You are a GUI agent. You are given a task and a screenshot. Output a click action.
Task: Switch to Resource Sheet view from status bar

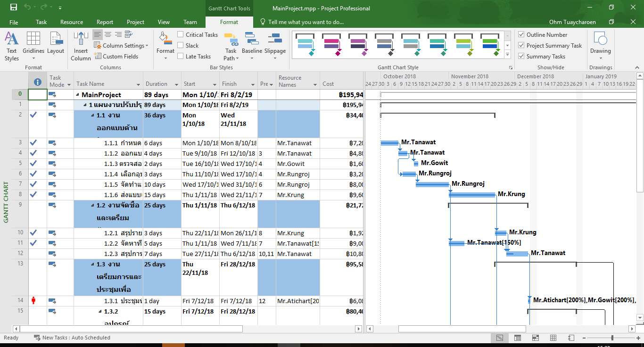pos(553,338)
